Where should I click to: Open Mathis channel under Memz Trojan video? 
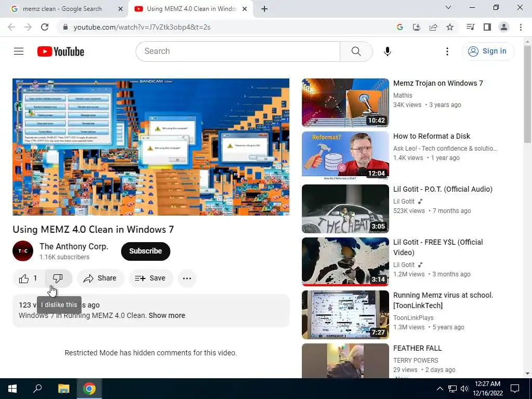click(x=403, y=96)
